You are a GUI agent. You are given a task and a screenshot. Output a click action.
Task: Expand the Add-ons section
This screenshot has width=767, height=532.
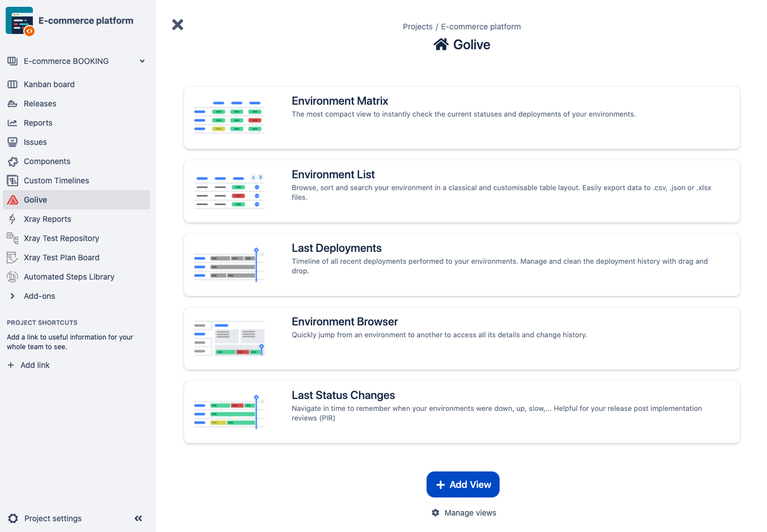pos(12,296)
